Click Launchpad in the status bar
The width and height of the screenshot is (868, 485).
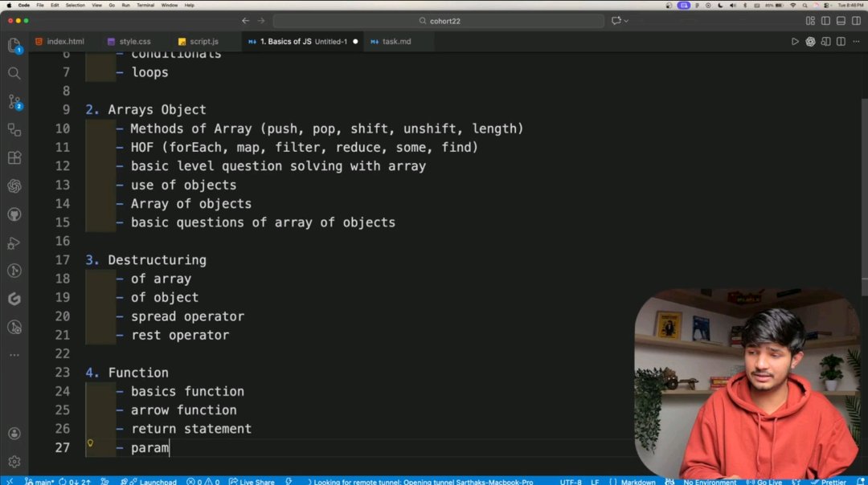(149, 482)
